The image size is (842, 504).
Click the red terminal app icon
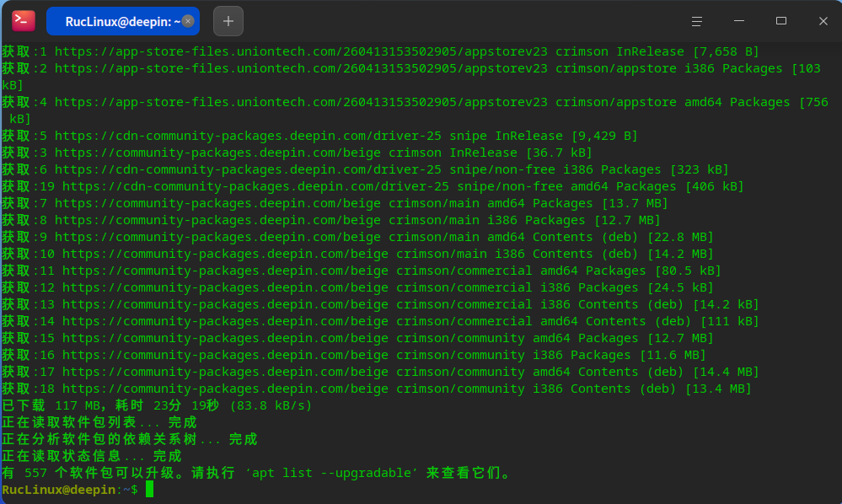pyautogui.click(x=23, y=21)
